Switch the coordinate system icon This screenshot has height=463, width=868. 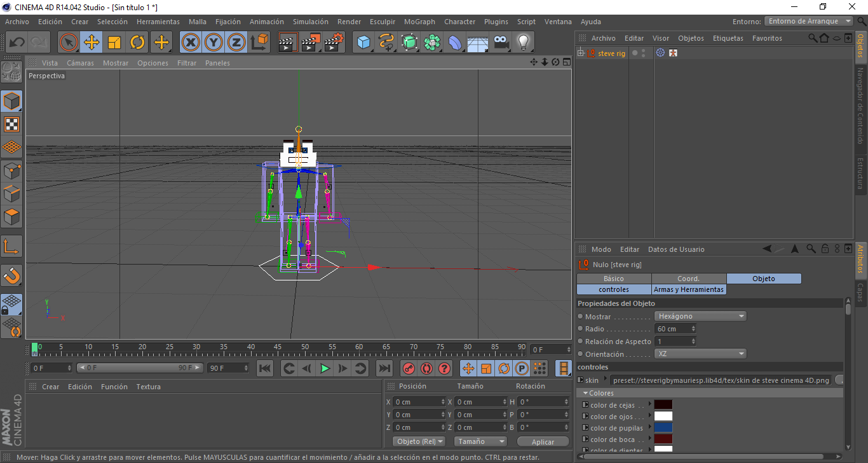259,43
